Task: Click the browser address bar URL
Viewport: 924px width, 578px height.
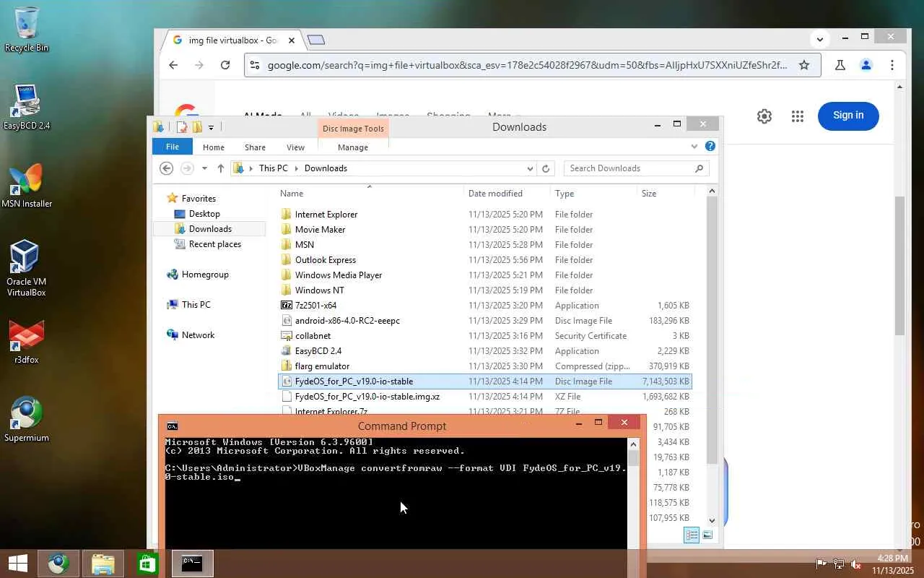Action: [527, 65]
